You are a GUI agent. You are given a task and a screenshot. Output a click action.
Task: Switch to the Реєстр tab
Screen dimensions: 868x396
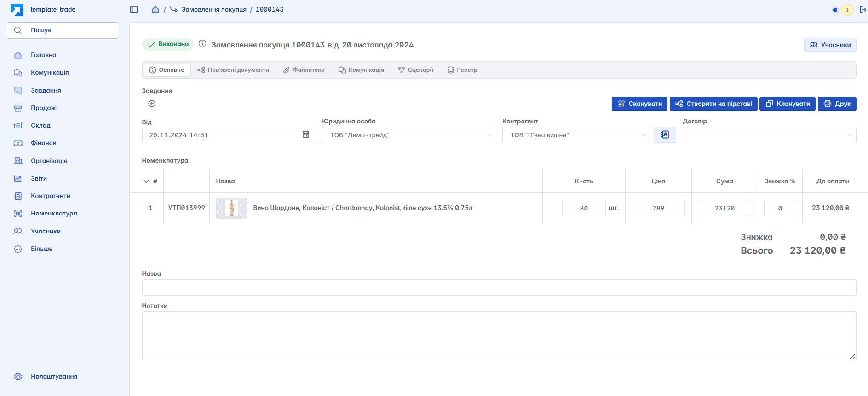coord(462,70)
